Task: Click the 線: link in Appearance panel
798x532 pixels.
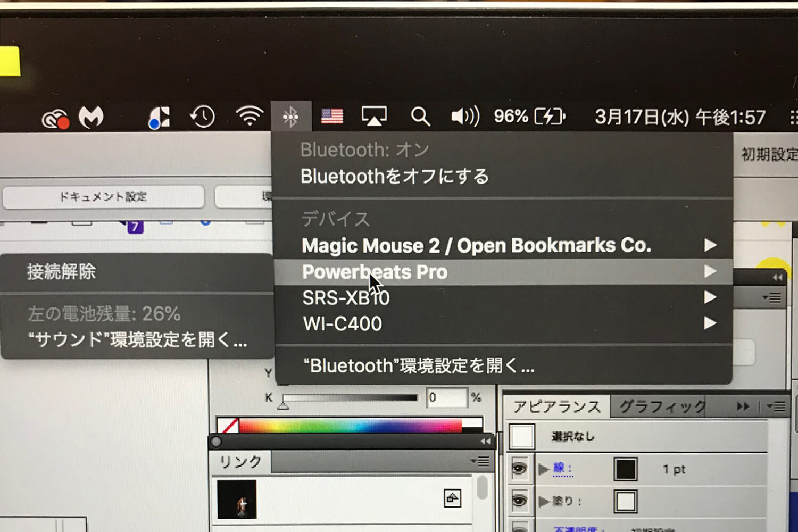Action: tap(562, 469)
